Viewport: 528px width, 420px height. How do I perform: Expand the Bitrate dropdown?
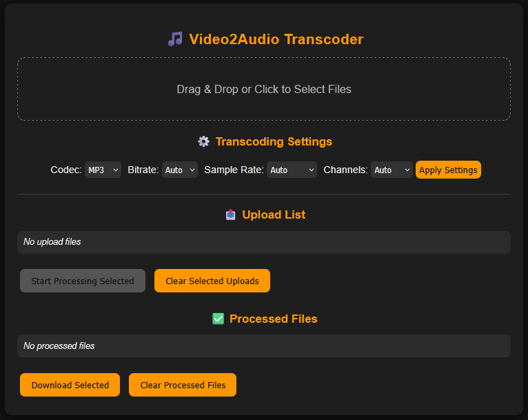point(180,170)
